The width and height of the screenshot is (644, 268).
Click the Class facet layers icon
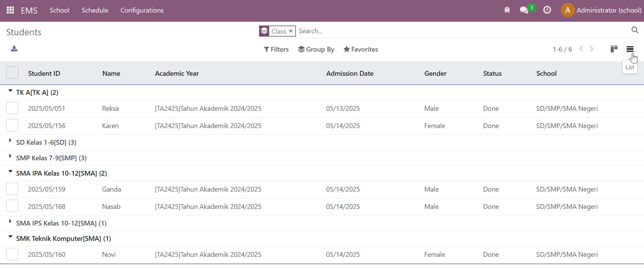click(x=264, y=31)
